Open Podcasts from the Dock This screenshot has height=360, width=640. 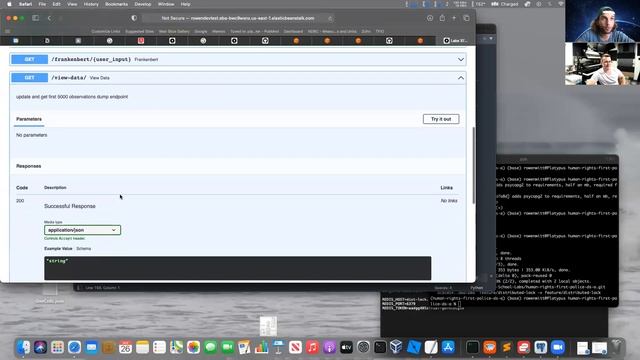[x=329, y=347]
